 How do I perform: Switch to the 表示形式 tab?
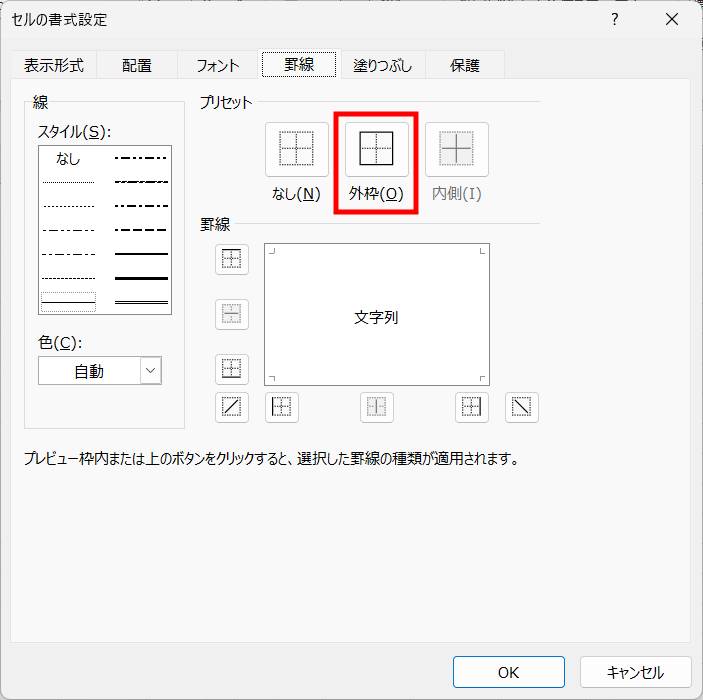click(x=54, y=65)
